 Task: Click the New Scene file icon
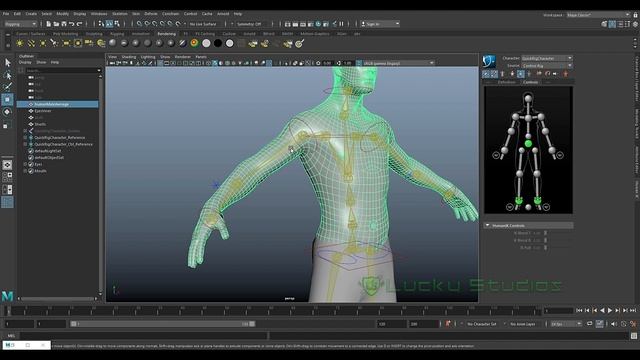pyautogui.click(x=48, y=24)
